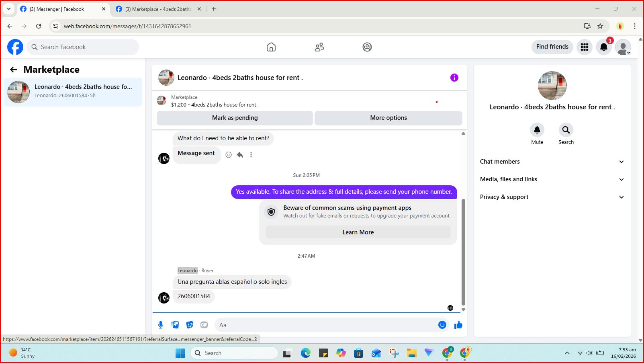Switch to the Marketplace - 4beds 2baths tab
This screenshot has height=363, width=644.
point(158,9)
